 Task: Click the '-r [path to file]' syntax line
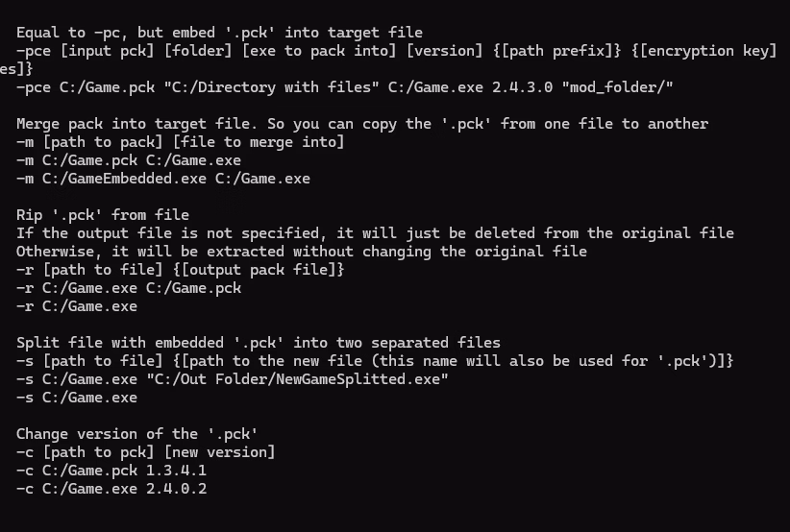pyautogui.click(x=181, y=270)
